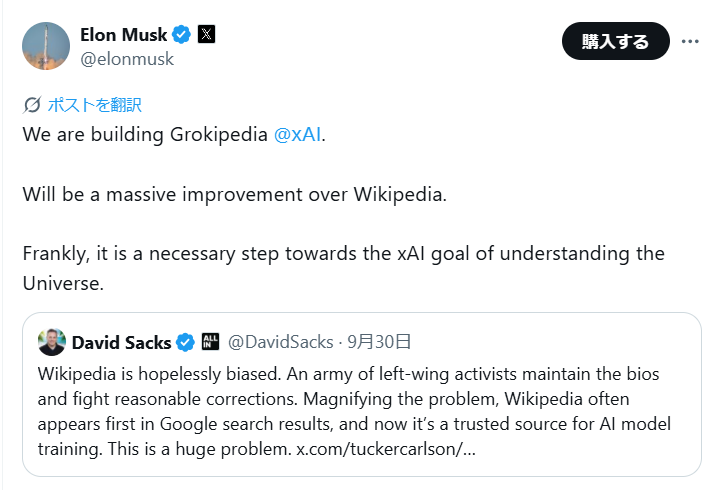Image resolution: width=721 pixels, height=490 pixels.
Task: Click the translate icon before ポストを翻訳
Action: tap(32, 105)
